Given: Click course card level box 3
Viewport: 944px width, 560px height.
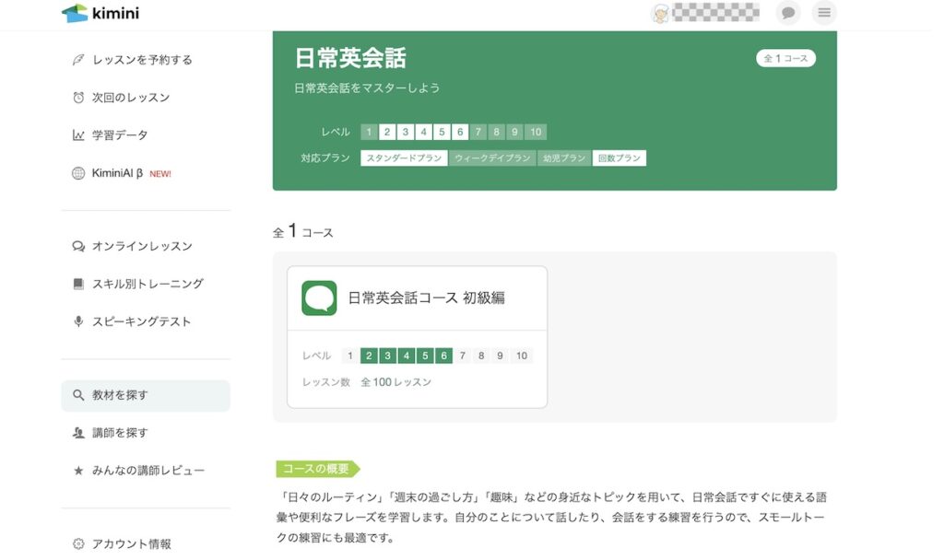Looking at the screenshot, I should [388, 356].
